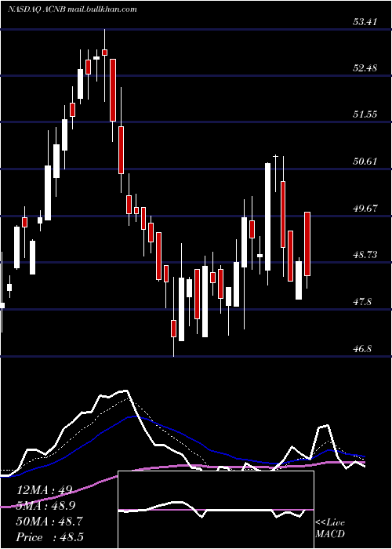Click the 52.48 price level label
Screen dimensions: 392x549
365,68
